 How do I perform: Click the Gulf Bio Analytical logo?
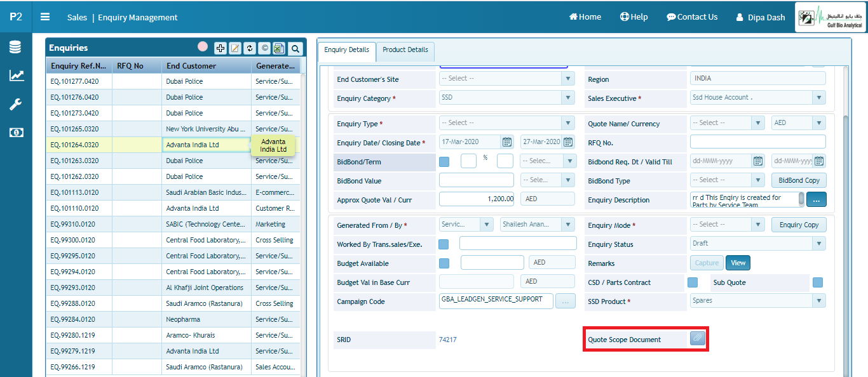pos(831,17)
